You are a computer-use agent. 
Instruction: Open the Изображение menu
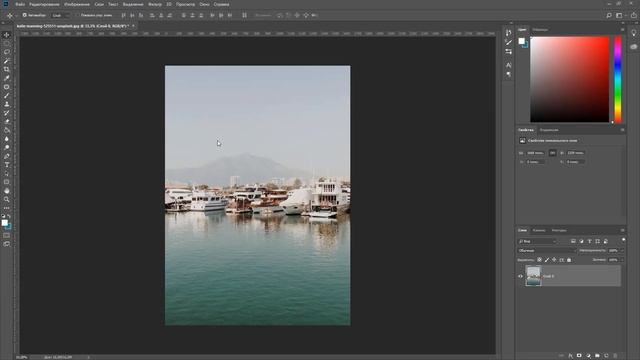point(77,4)
